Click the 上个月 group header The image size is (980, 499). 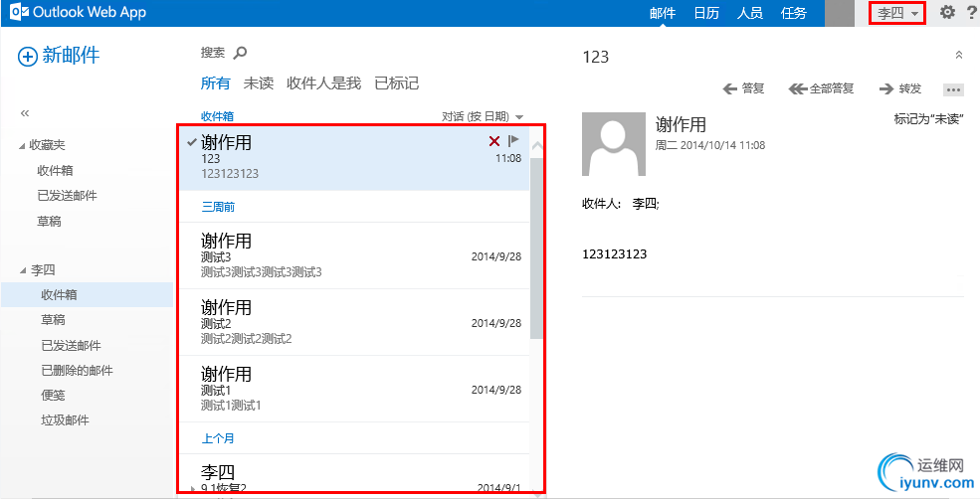218,438
